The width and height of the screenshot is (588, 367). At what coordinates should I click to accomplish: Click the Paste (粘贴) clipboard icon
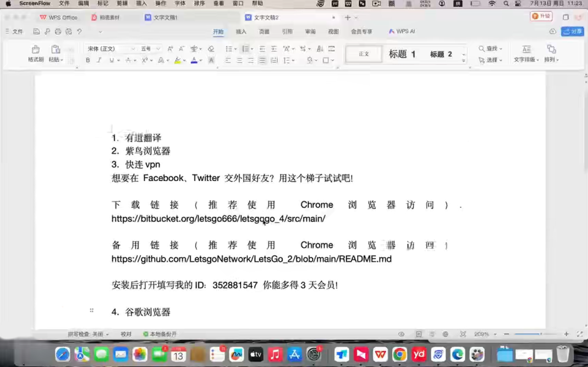pos(55,50)
